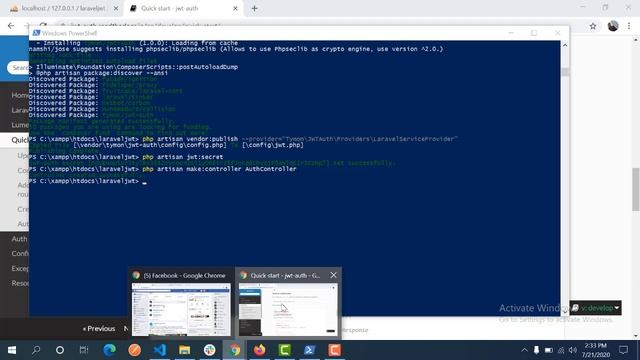This screenshot has width=640, height=360.
Task: Open Visual Studio Code from taskbar
Action: [160, 350]
